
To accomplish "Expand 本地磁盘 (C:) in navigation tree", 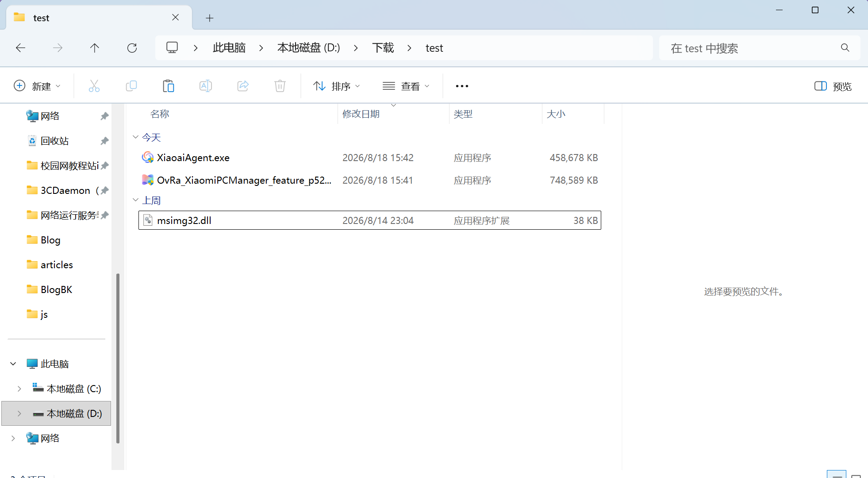I will point(19,389).
